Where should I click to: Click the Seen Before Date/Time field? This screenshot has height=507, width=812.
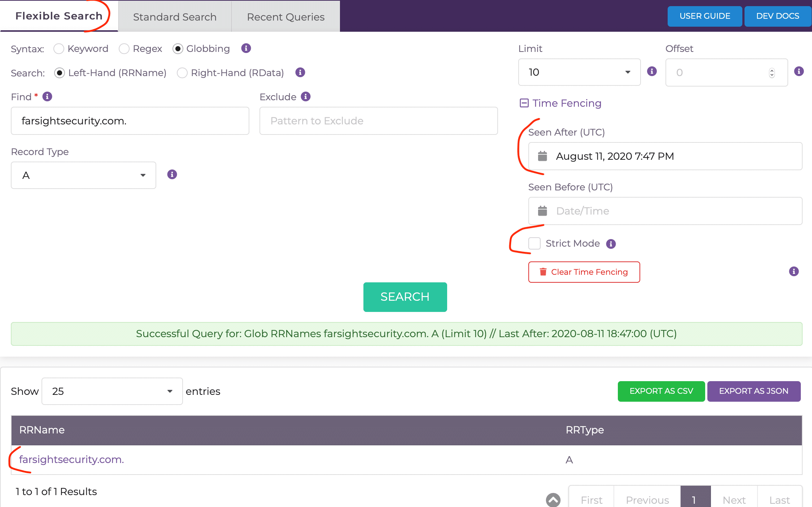pos(665,211)
